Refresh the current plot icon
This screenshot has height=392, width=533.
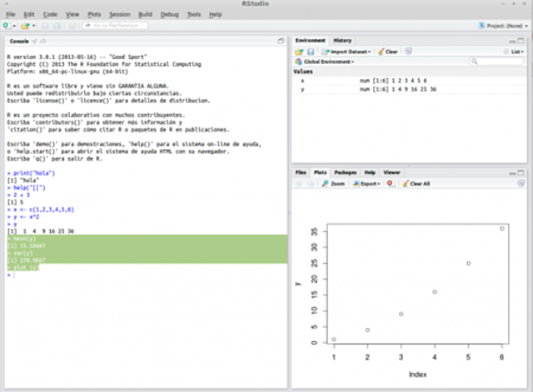pyautogui.click(x=521, y=183)
